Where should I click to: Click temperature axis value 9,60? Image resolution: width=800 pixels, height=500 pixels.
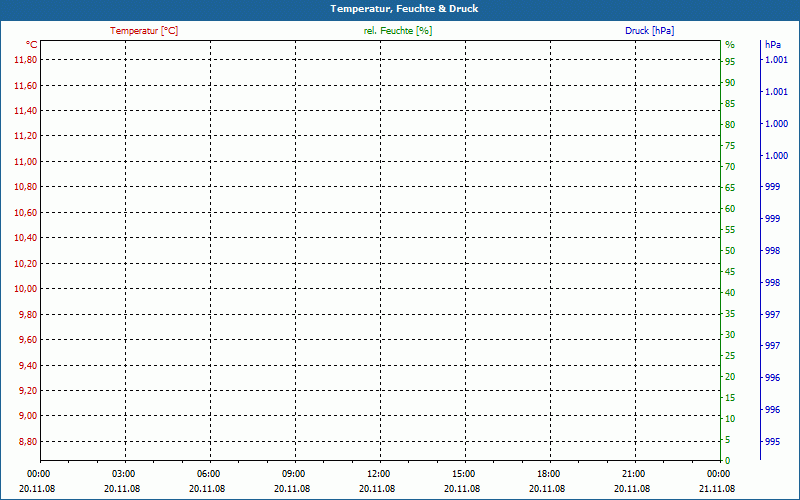click(x=28, y=340)
